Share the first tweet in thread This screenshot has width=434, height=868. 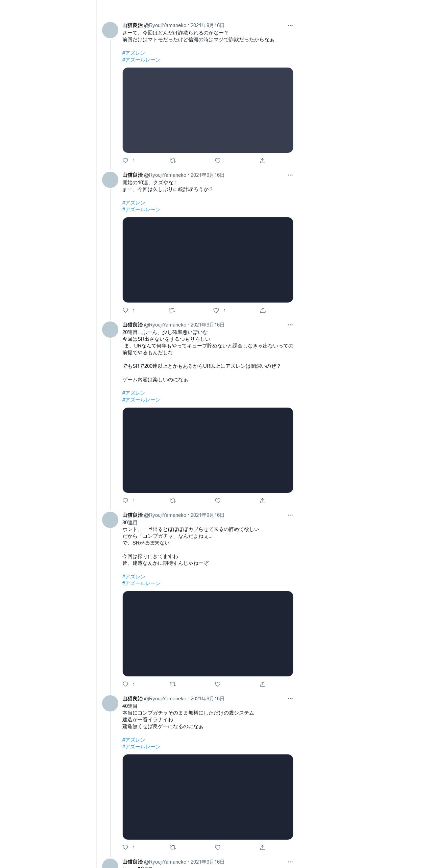263,161
